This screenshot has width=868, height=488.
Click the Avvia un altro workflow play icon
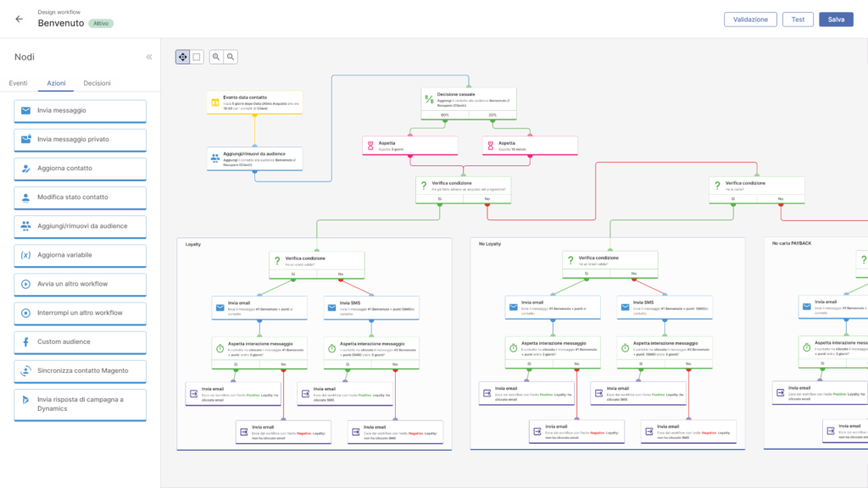(x=25, y=284)
